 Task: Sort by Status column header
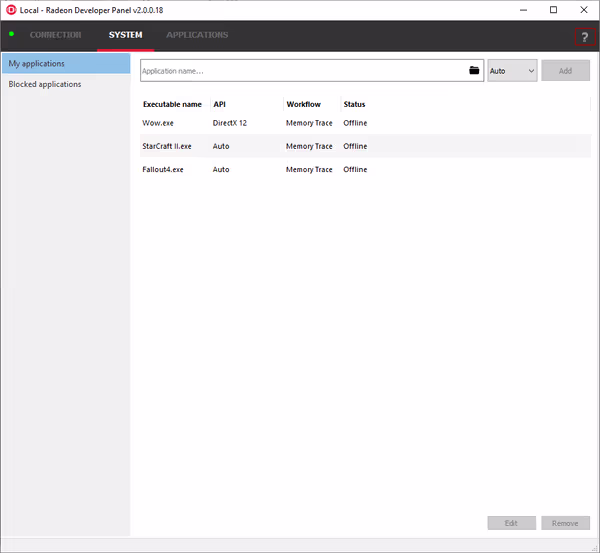pyautogui.click(x=354, y=104)
